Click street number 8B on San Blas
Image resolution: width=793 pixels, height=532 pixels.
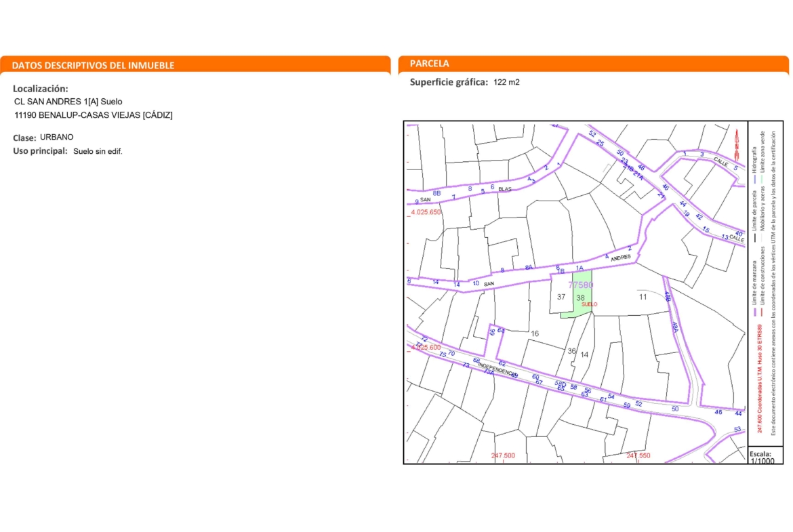point(436,193)
